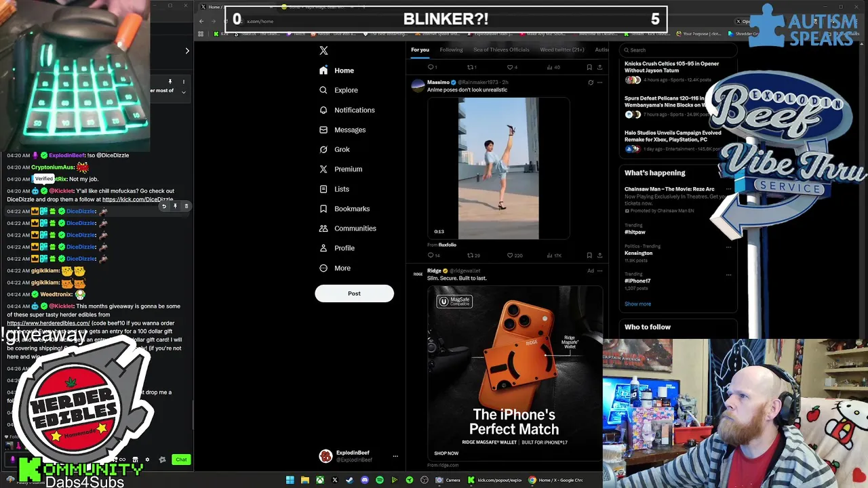The width and height of the screenshot is (868, 488).
Task: Open Messages in X sidebar
Action: [x=342, y=129]
